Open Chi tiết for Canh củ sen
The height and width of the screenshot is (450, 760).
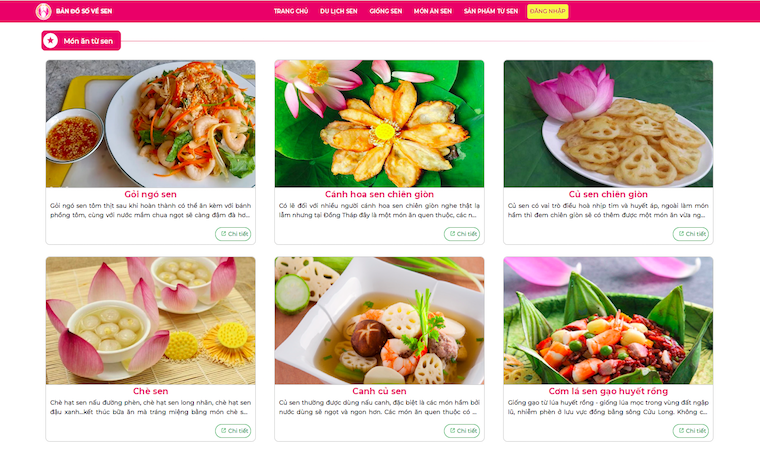(x=462, y=431)
